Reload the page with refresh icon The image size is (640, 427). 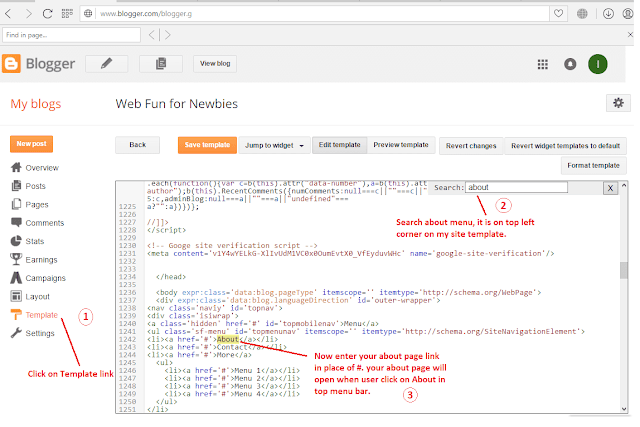[47, 14]
